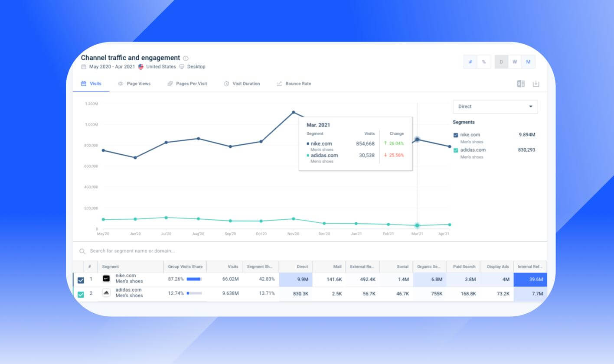Click the Pages Per Visit pages icon
Screen dimensions: 614x364
(170, 84)
